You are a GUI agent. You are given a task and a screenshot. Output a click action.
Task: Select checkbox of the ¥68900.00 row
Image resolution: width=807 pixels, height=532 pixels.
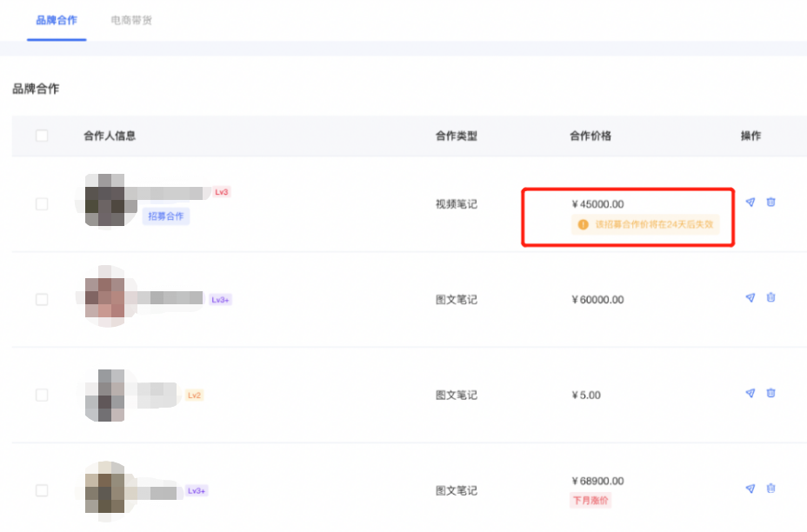[x=42, y=491]
